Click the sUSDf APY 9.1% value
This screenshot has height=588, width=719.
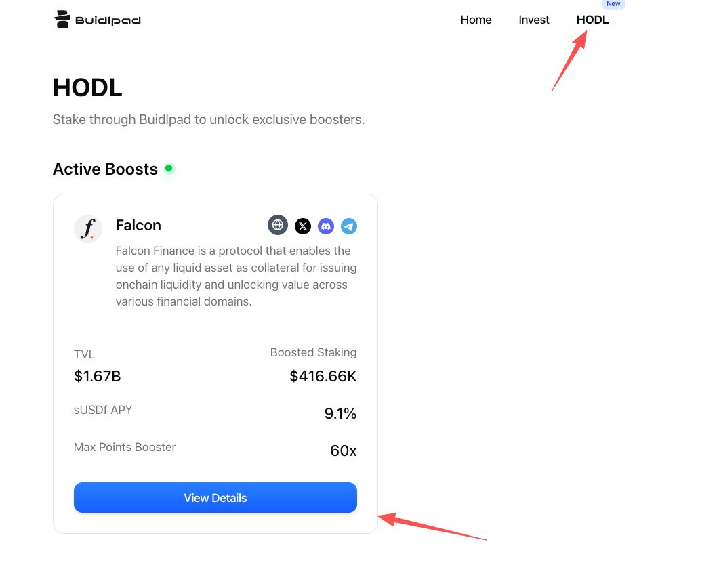pos(340,413)
